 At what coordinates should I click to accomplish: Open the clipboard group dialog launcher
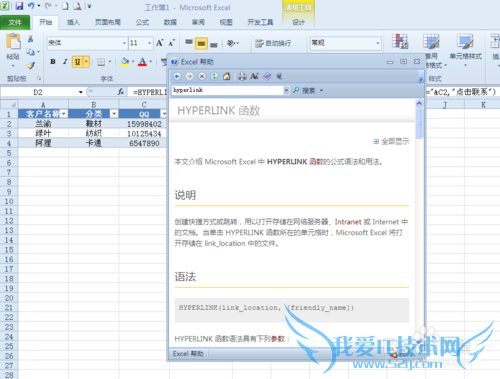pos(39,78)
